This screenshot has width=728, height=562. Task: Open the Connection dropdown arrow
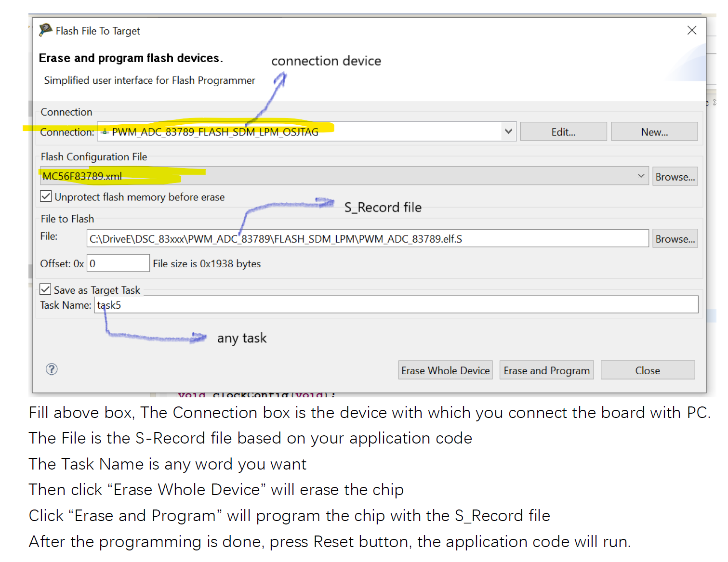(508, 131)
